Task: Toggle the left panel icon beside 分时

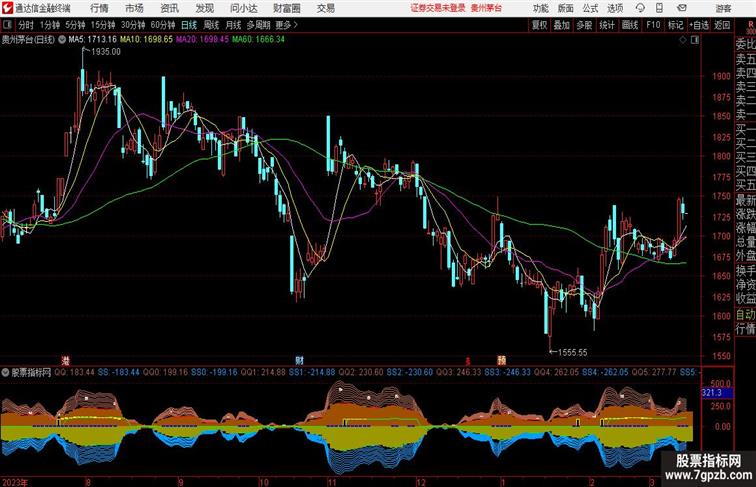Action: pos(7,25)
